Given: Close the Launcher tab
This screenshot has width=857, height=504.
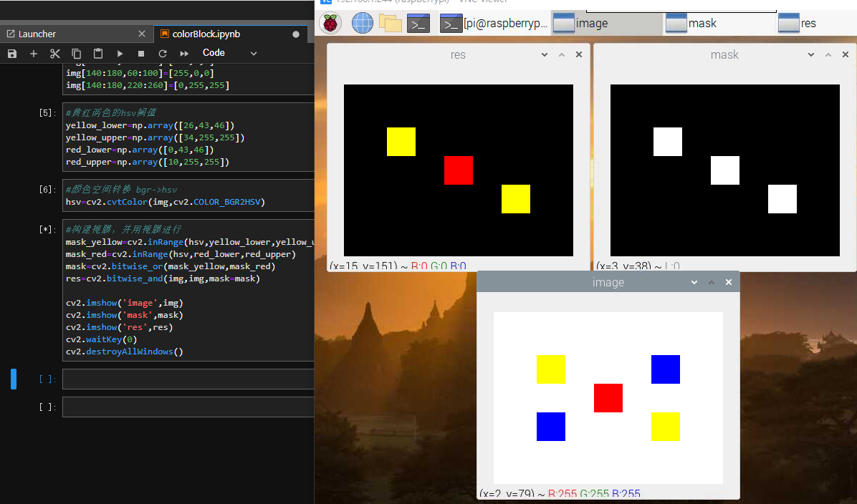Looking at the screenshot, I should (142, 34).
